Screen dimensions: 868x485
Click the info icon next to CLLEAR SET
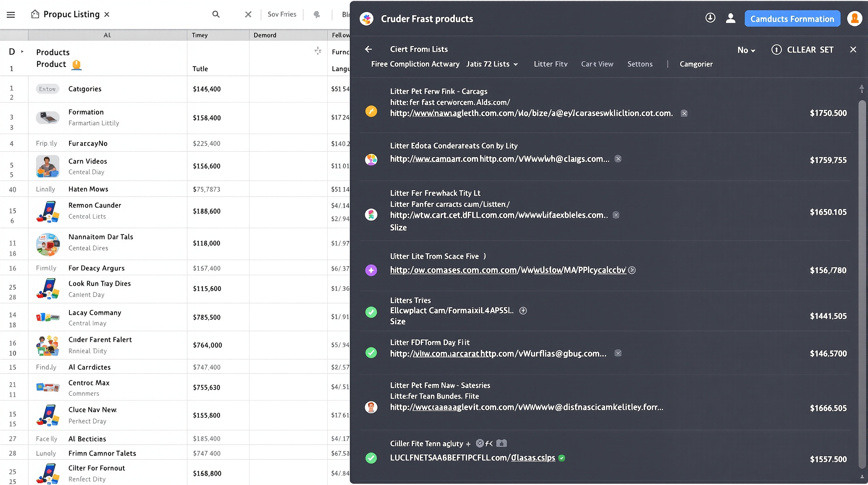[x=776, y=50]
